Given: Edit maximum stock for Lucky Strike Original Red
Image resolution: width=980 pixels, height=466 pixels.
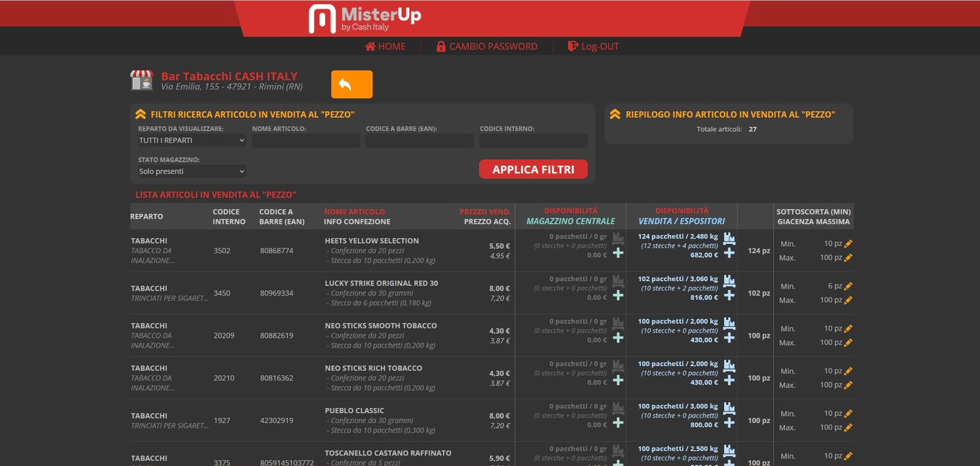Looking at the screenshot, I should point(848,300).
